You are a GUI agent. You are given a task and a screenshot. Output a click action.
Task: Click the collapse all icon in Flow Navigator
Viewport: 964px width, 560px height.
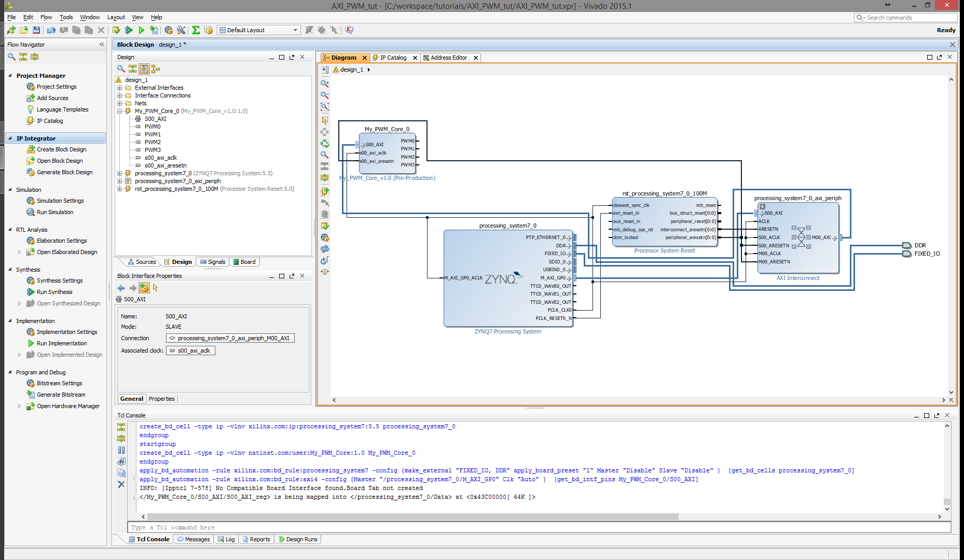click(23, 57)
